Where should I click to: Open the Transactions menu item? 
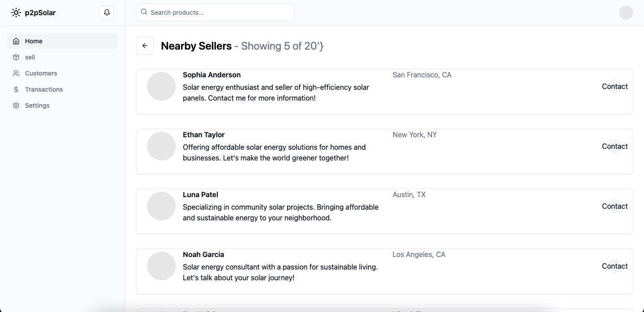(x=44, y=89)
